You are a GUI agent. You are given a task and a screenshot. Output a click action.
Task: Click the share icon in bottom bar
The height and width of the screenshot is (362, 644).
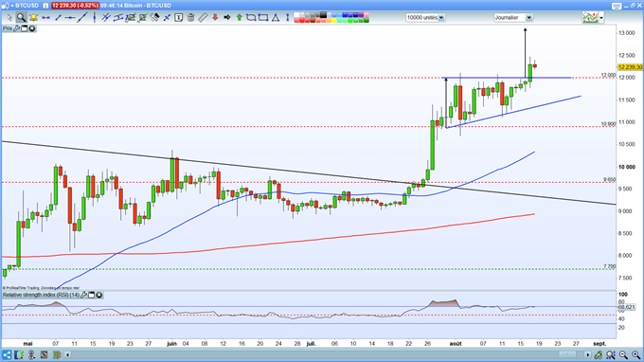(7, 355)
